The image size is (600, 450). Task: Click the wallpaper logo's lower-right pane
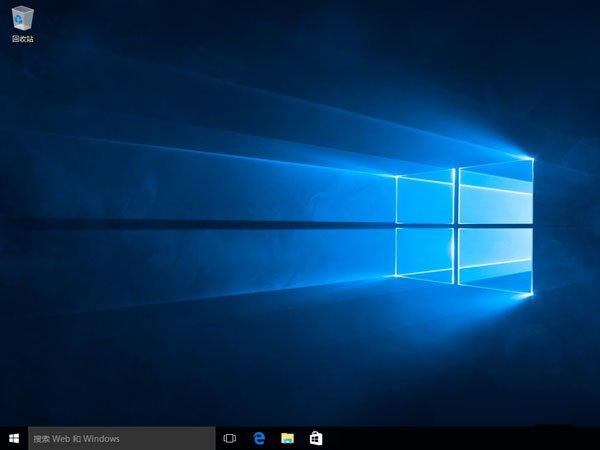click(x=495, y=258)
